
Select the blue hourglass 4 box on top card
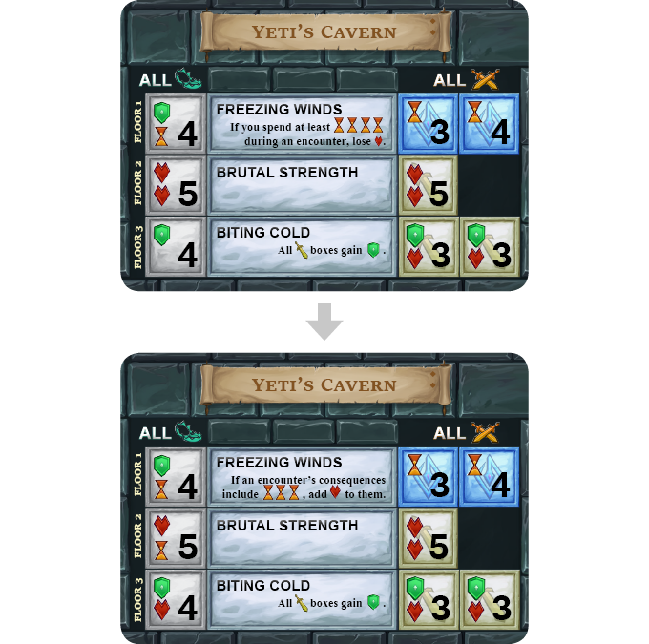489,124
